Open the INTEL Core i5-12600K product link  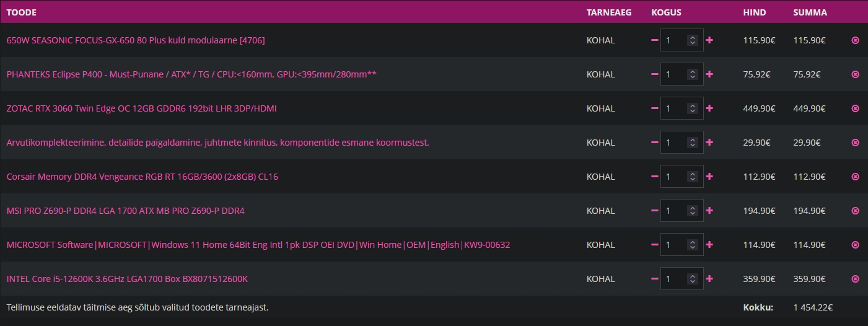(127, 279)
